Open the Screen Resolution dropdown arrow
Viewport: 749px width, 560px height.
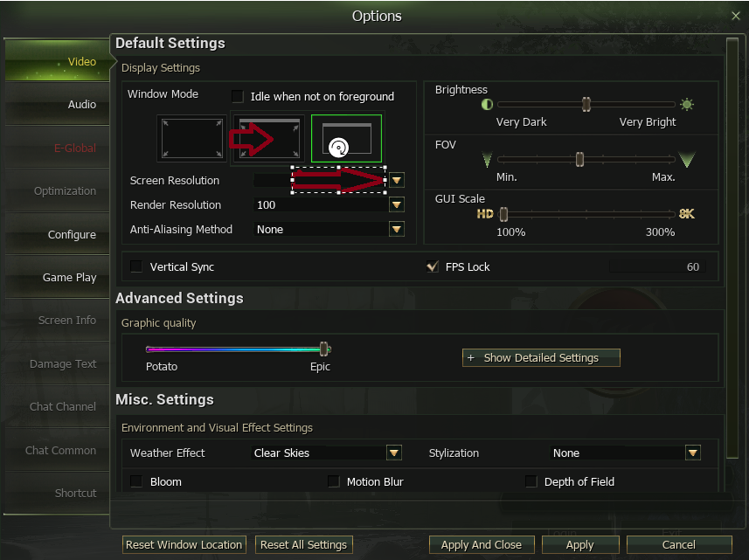(x=397, y=181)
